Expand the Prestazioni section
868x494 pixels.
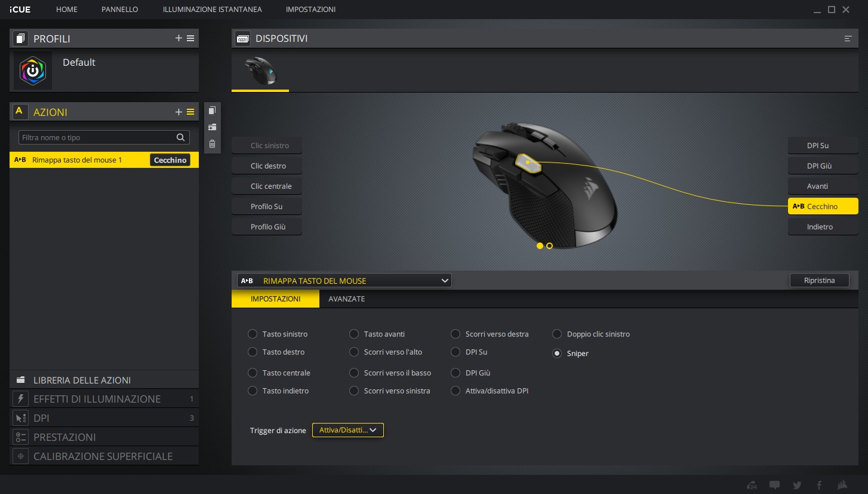[104, 437]
